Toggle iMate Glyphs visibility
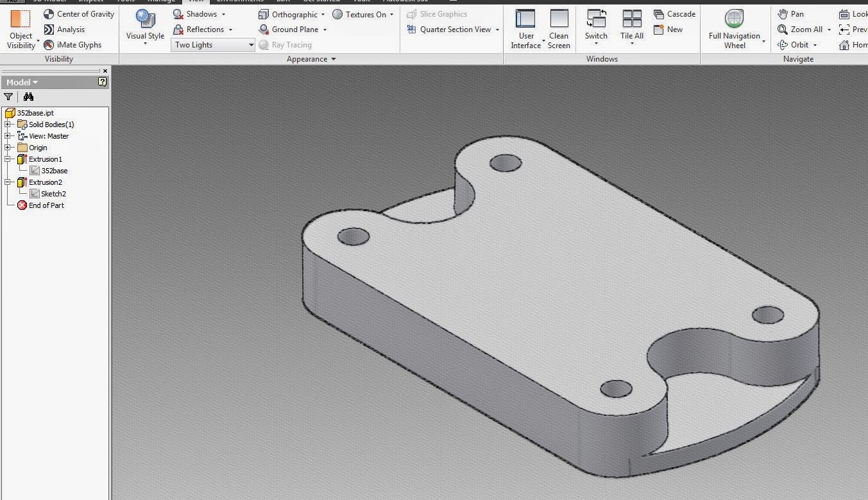Image resolution: width=868 pixels, height=500 pixels. pyautogui.click(x=72, y=45)
